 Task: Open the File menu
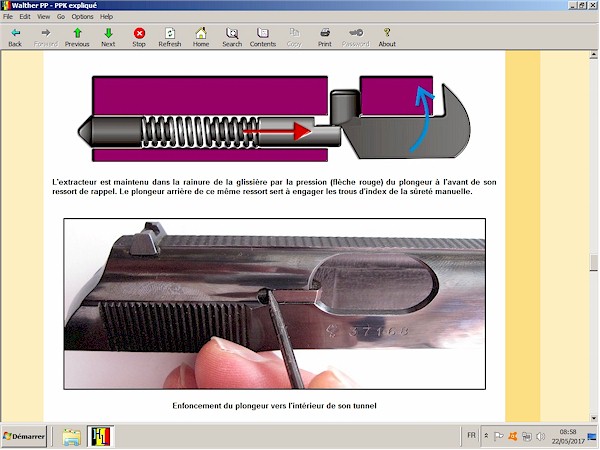point(8,16)
